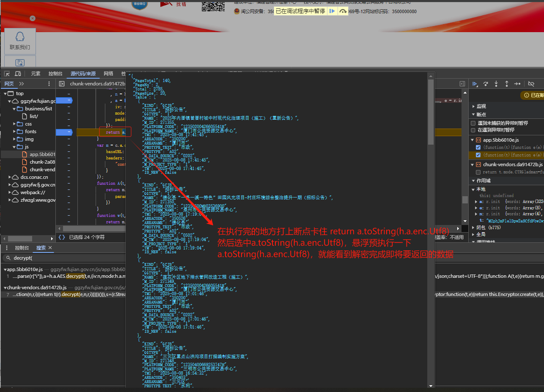Close the 搜索 drawer tab
This screenshot has width=544, height=392.
pos(50,248)
